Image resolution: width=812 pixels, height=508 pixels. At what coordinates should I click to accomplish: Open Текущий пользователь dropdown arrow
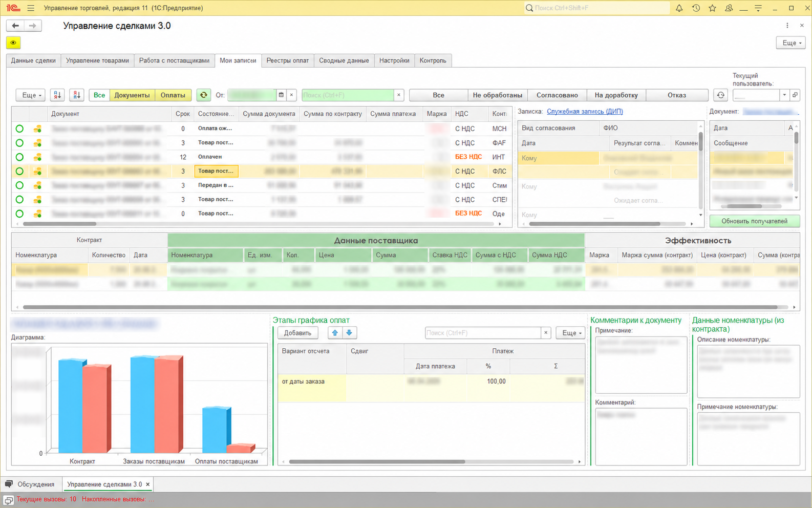click(784, 95)
